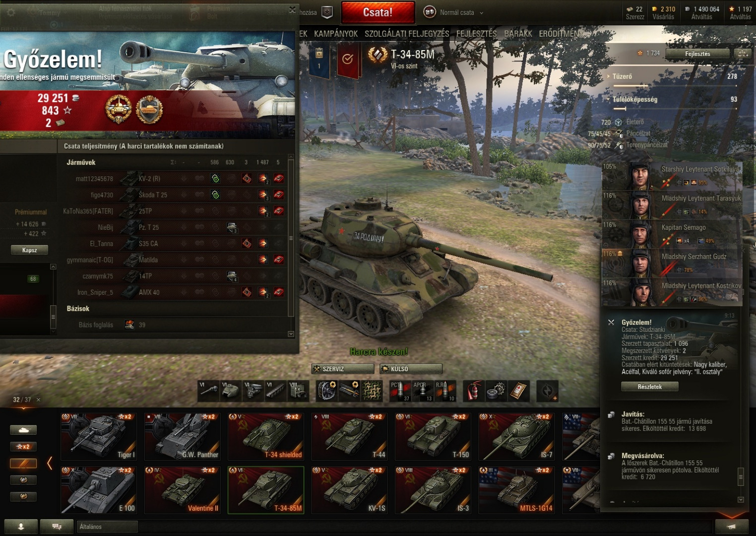Click the Részletek button in notification
The height and width of the screenshot is (536, 756).
649,387
